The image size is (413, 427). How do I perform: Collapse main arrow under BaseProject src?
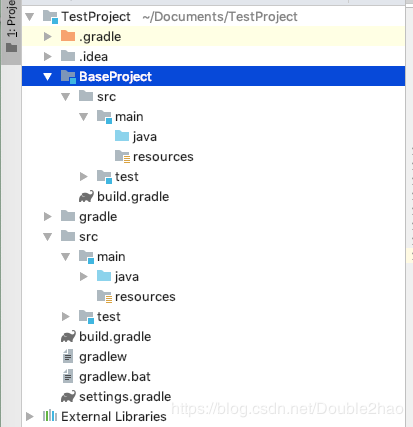pyautogui.click(x=84, y=117)
